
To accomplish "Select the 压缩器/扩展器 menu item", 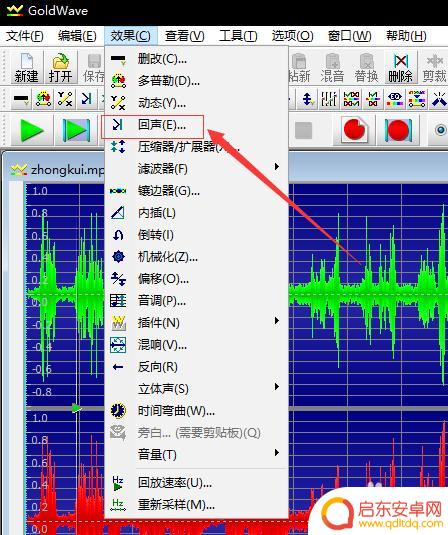I will (196, 147).
